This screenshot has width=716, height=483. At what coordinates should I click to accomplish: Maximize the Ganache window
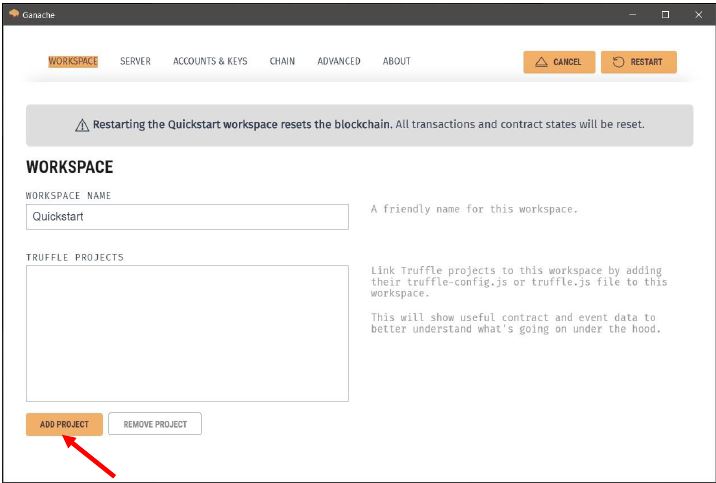(x=665, y=14)
